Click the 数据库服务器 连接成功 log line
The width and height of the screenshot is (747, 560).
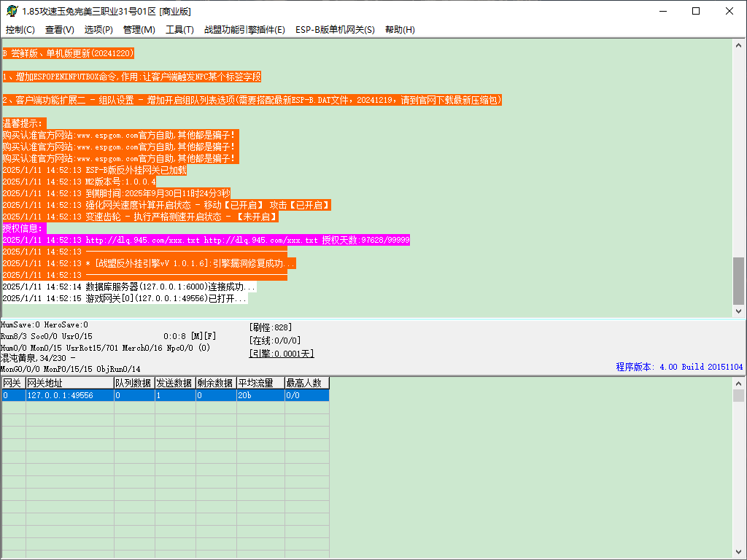click(129, 287)
